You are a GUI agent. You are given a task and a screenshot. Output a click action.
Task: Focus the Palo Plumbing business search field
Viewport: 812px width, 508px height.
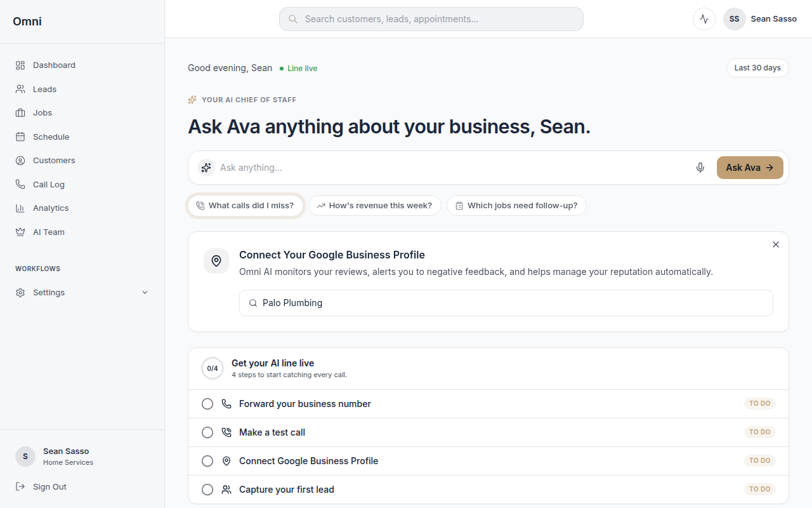pos(506,303)
